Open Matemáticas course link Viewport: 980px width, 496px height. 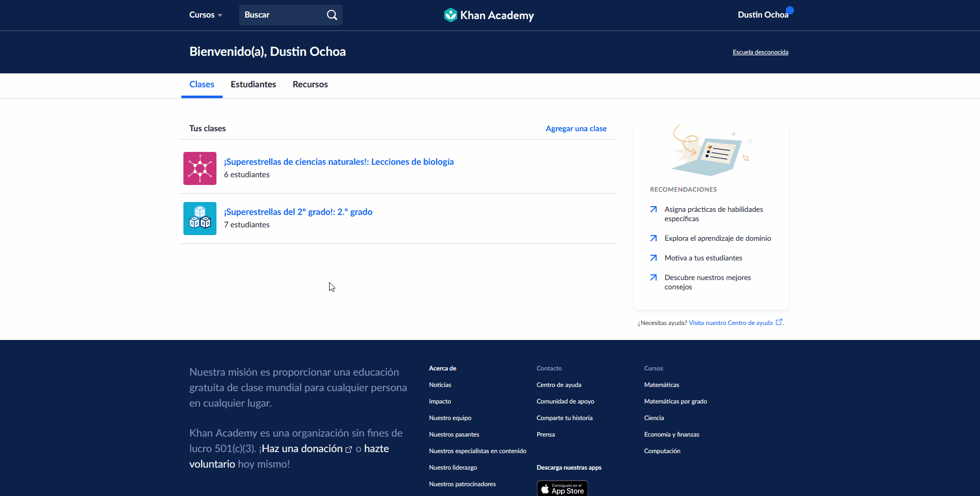(x=662, y=385)
